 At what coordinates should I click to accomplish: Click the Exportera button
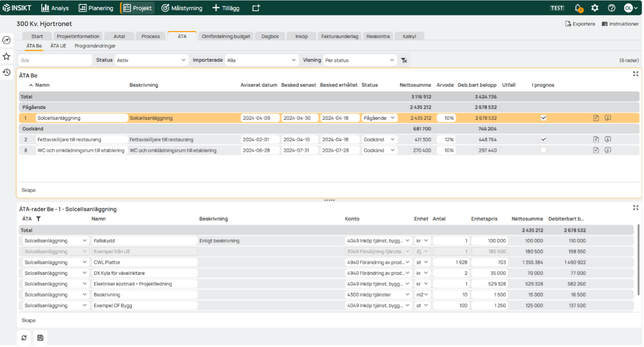[x=580, y=24]
